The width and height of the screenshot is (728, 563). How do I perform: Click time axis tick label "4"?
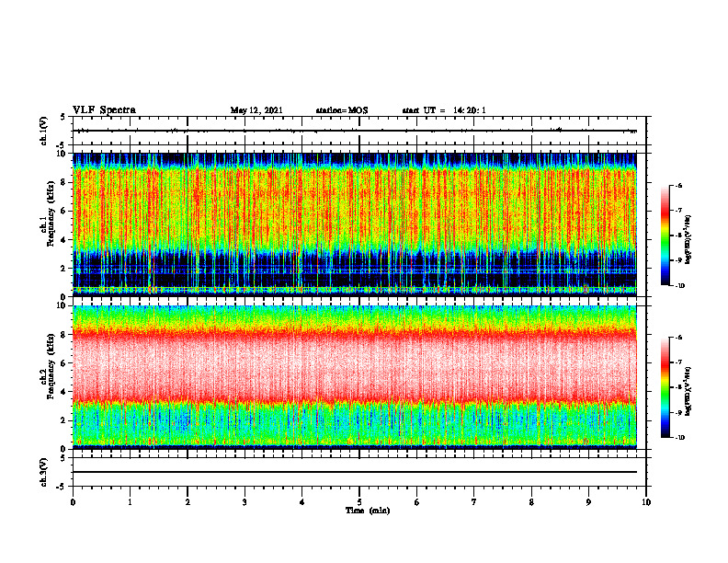[x=302, y=502]
